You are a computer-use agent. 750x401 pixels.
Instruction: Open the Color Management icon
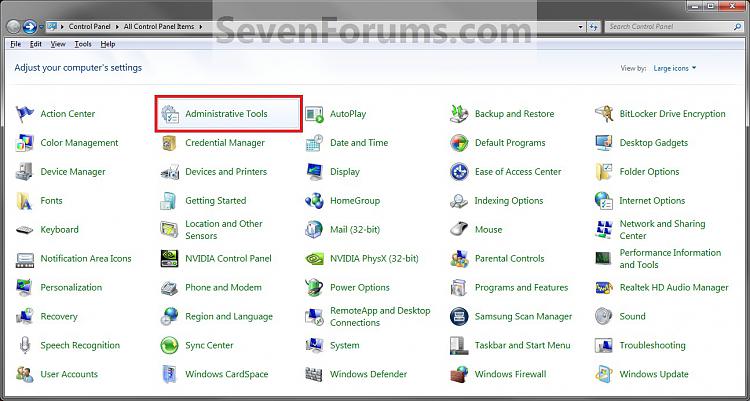click(25, 143)
